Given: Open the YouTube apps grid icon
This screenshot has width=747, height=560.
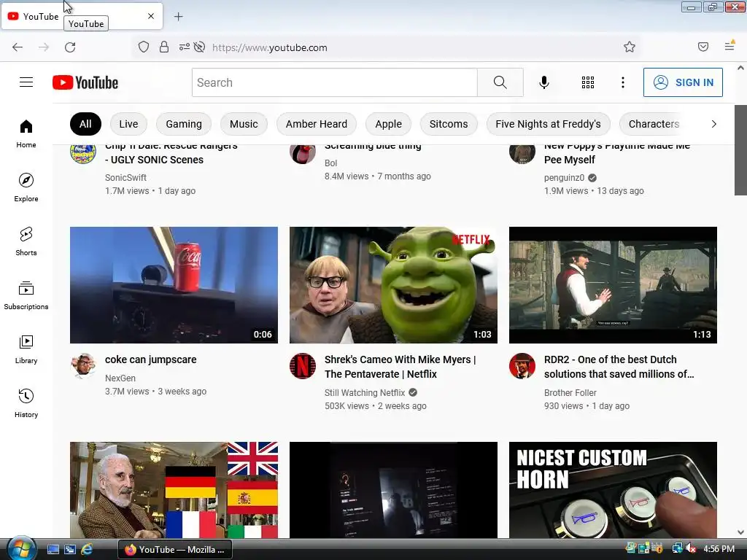Looking at the screenshot, I should [588, 82].
